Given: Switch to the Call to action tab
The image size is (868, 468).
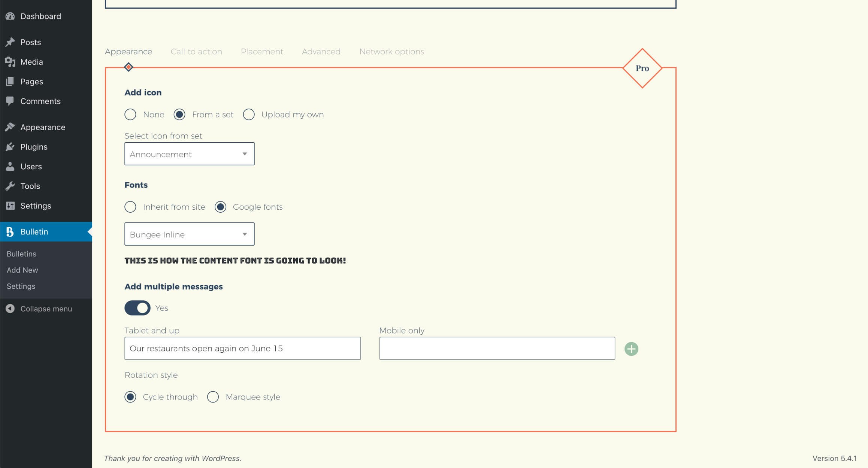Looking at the screenshot, I should click(196, 52).
